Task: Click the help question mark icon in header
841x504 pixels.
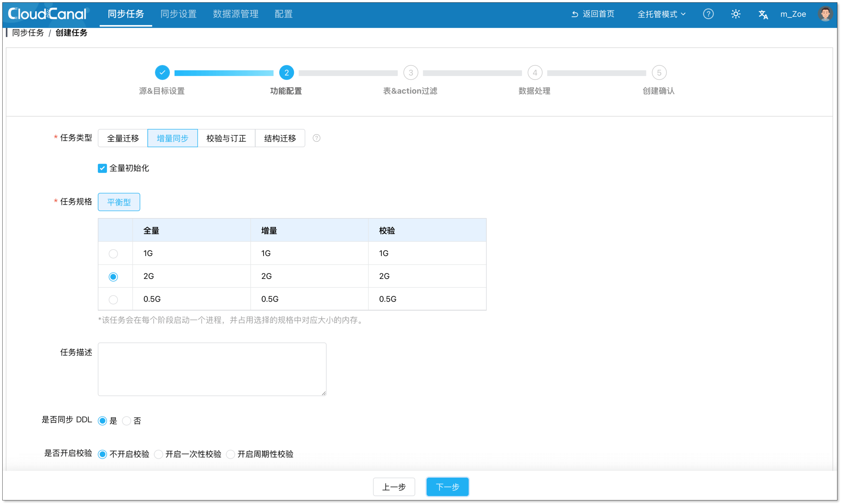Action: (708, 14)
